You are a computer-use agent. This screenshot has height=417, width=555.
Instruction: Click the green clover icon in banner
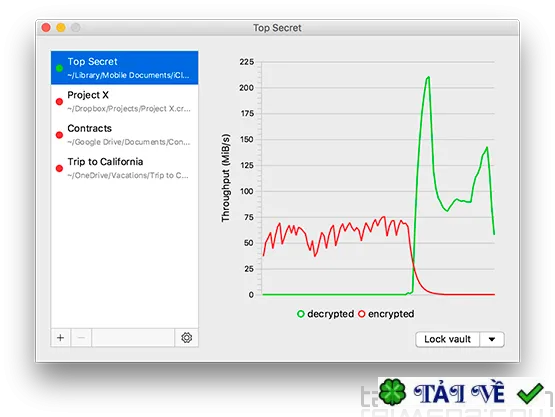(392, 392)
